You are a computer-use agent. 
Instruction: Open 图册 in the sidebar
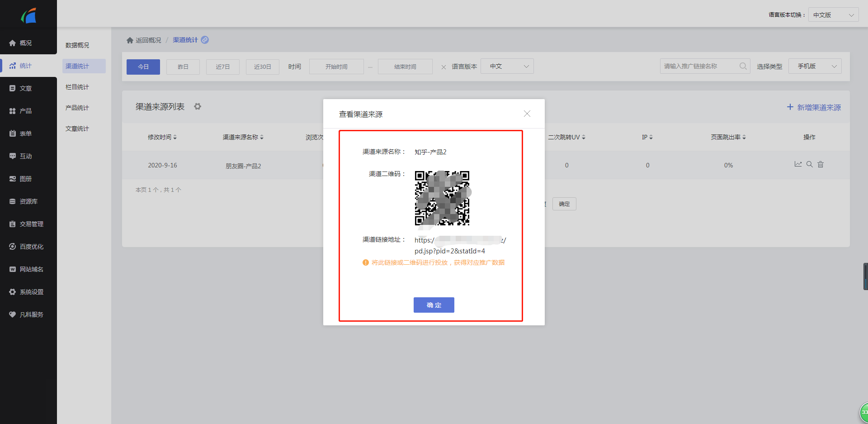[x=28, y=179]
